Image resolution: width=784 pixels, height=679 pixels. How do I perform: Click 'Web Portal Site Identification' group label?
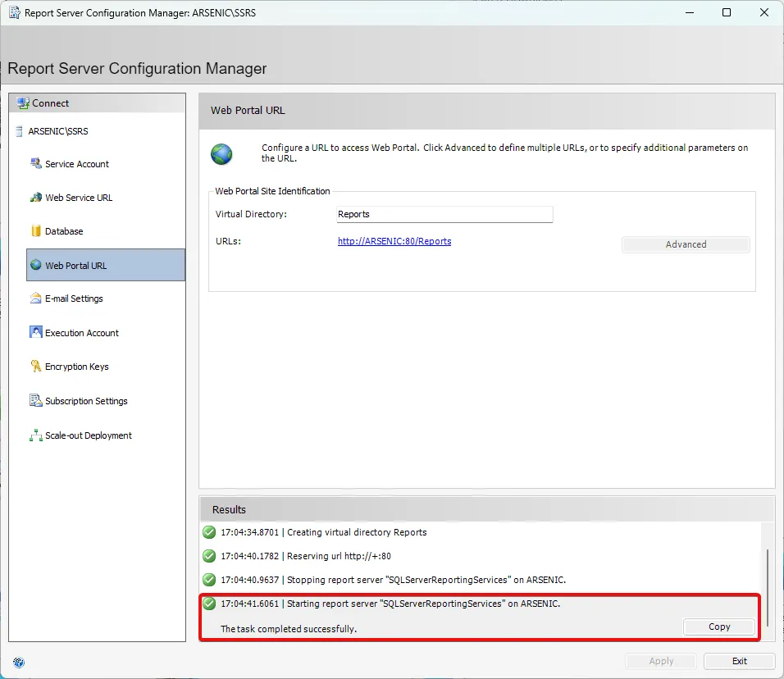[272, 191]
